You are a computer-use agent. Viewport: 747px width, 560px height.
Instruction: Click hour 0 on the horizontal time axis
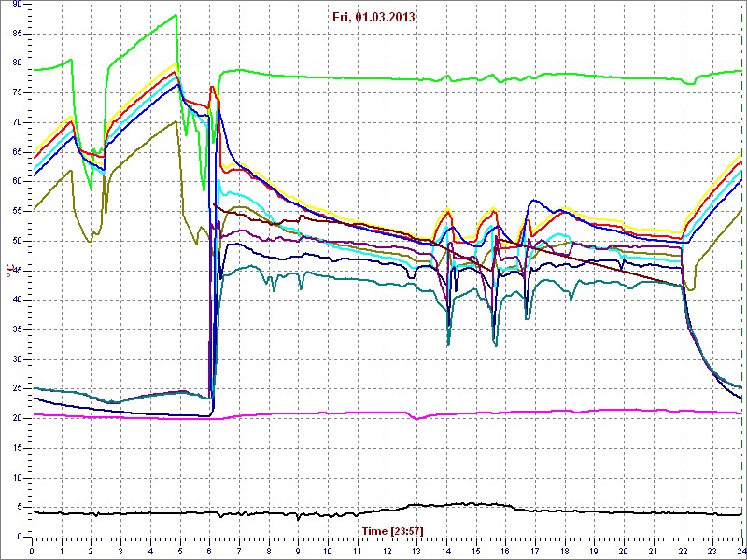pyautogui.click(x=32, y=551)
